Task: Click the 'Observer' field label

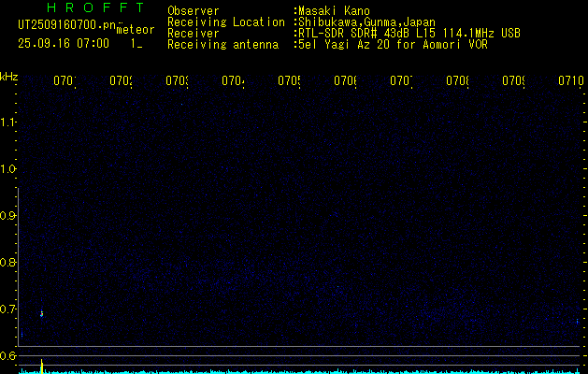Action: 194,10
